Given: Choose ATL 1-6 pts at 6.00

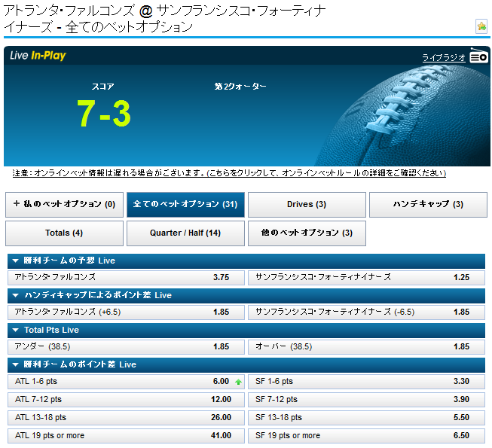Looking at the screenshot, I should (125, 382).
